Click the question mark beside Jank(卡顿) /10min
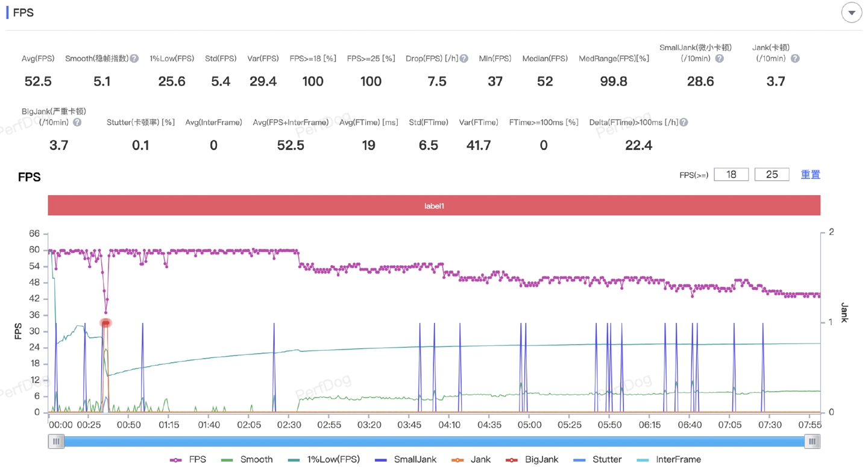 (795, 58)
